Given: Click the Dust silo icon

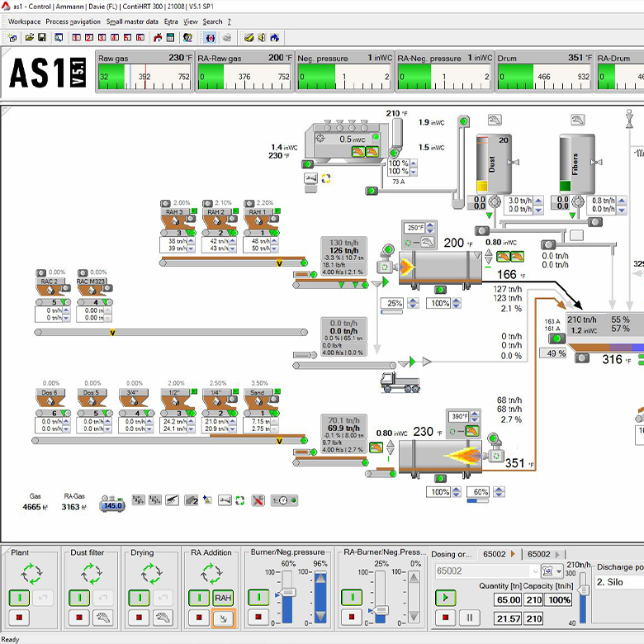Looking at the screenshot, I should click(492, 165).
